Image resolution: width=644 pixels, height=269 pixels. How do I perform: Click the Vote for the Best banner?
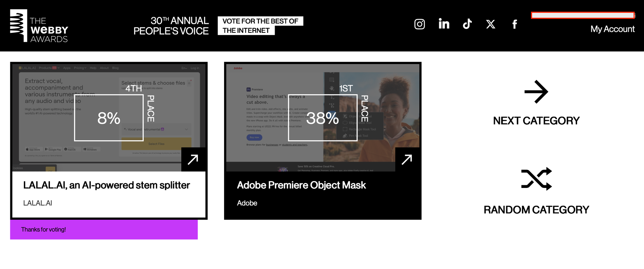coord(260,26)
